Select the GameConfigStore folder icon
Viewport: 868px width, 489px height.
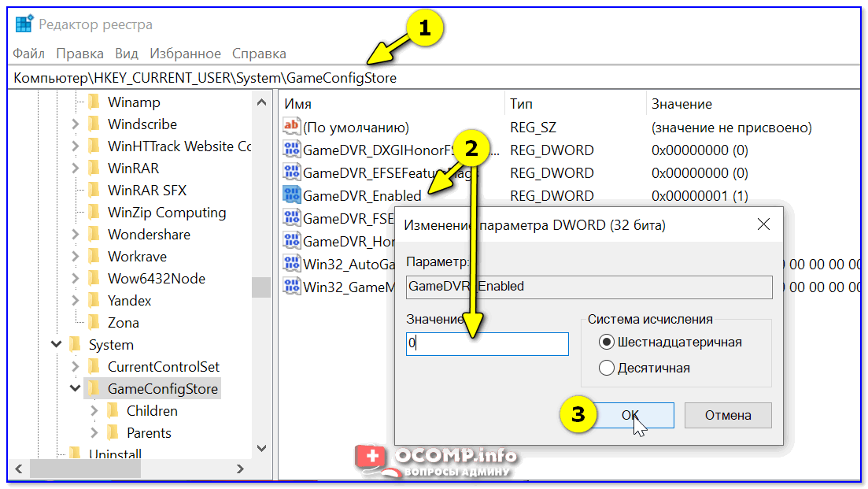tap(94, 389)
